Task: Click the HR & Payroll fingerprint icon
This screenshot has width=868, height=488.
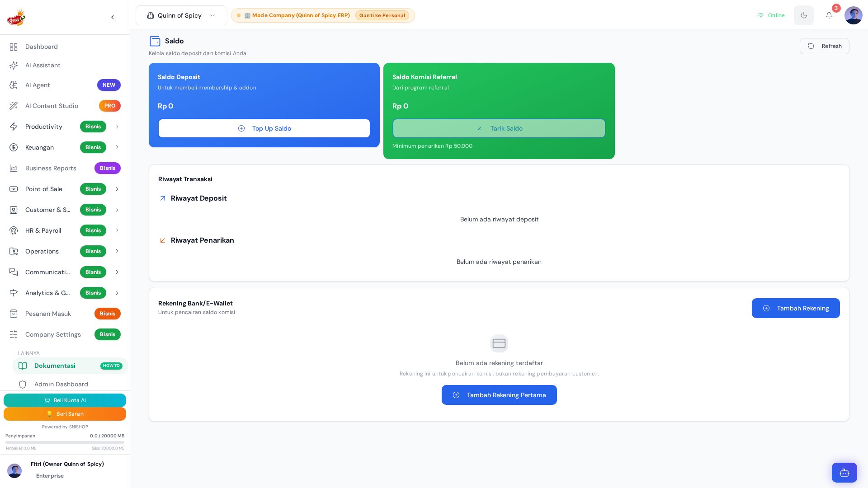Action: tap(14, 230)
